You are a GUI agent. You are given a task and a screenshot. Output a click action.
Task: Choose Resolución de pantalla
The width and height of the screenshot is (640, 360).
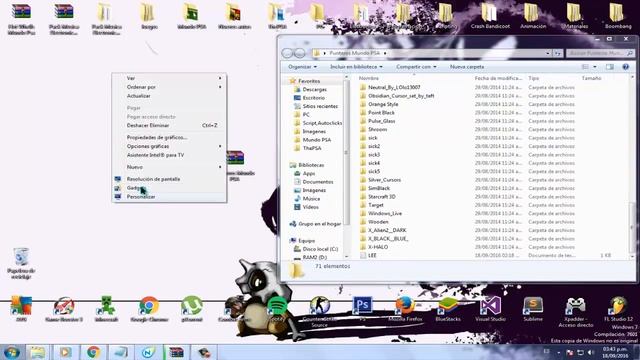pos(169,179)
